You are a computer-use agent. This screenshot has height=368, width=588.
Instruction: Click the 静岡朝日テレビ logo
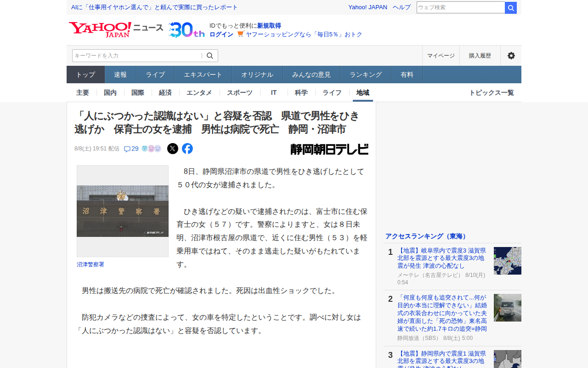[x=329, y=149]
